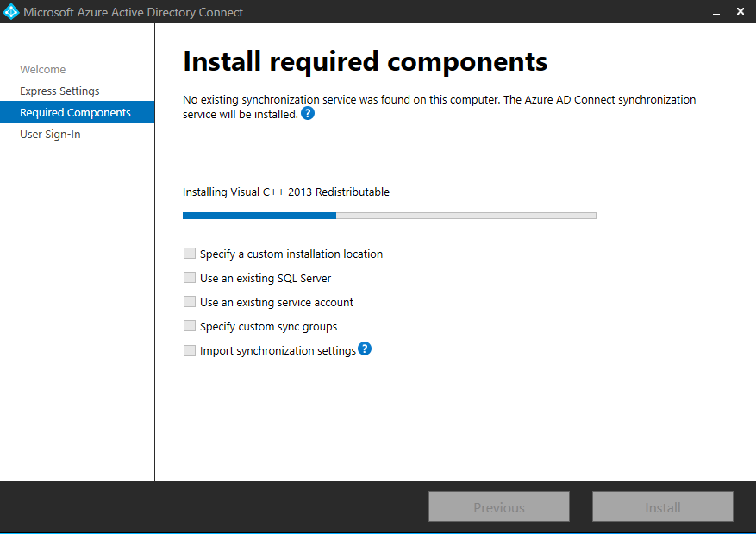Tick Use an existing service account

point(190,302)
